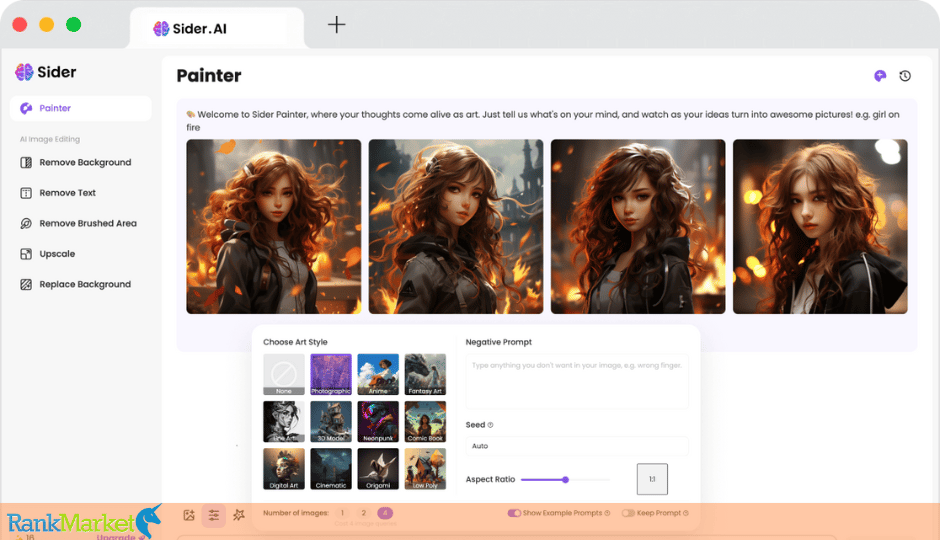Open the Painter tool in sidebar
The image size is (940, 540).
80,108
